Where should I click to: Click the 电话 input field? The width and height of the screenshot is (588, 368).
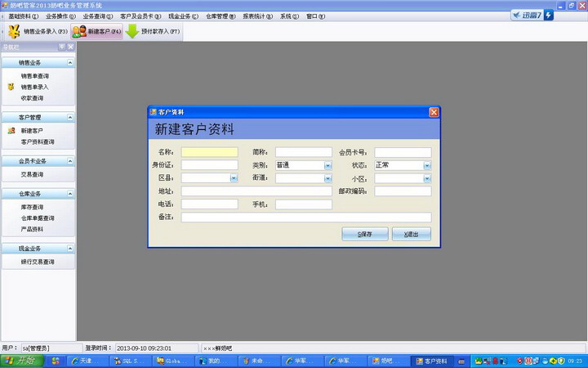pyautogui.click(x=210, y=204)
